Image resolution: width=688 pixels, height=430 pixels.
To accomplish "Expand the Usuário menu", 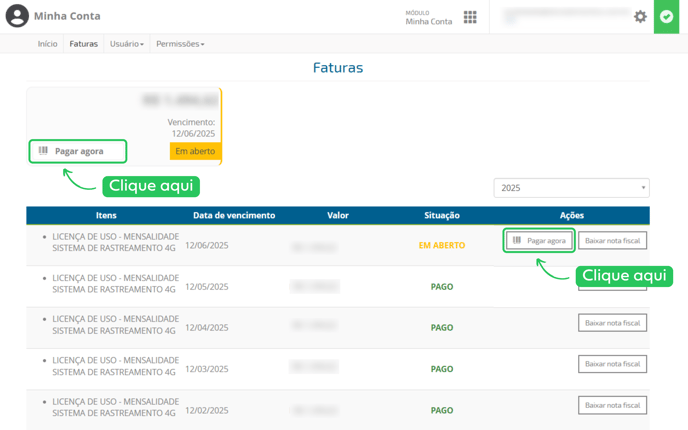I will 127,44.
